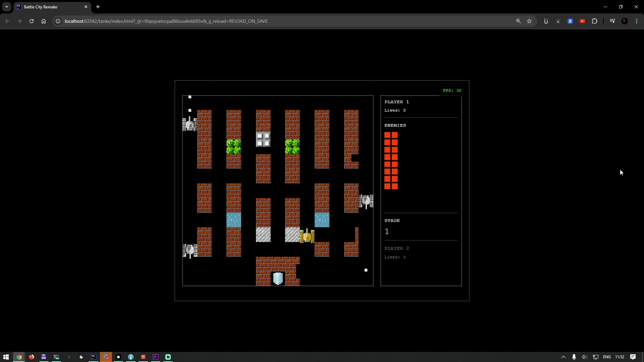Click the Extensions puzzle icon
Viewport: 644px width, 362px height.
click(x=595, y=21)
